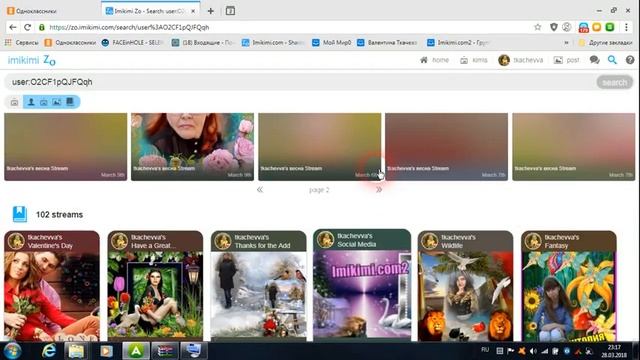The image size is (640, 360).
Task: Open the Valentine's Day stream card
Action: [52, 286]
